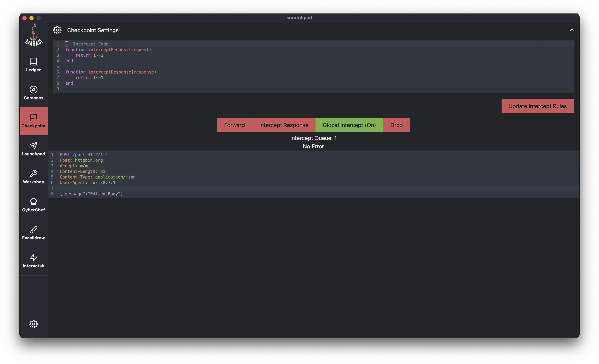Open the Ledger book icon
The width and height of the screenshot is (599, 364).
[34, 62]
